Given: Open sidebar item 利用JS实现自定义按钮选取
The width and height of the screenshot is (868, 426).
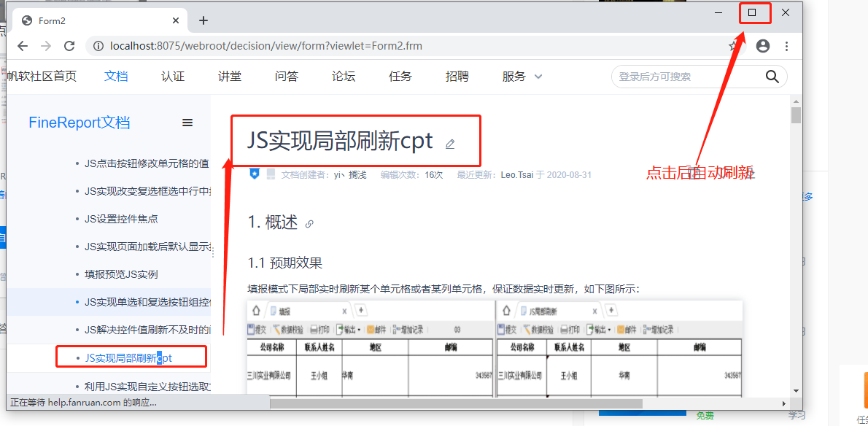Looking at the screenshot, I should pos(147,386).
